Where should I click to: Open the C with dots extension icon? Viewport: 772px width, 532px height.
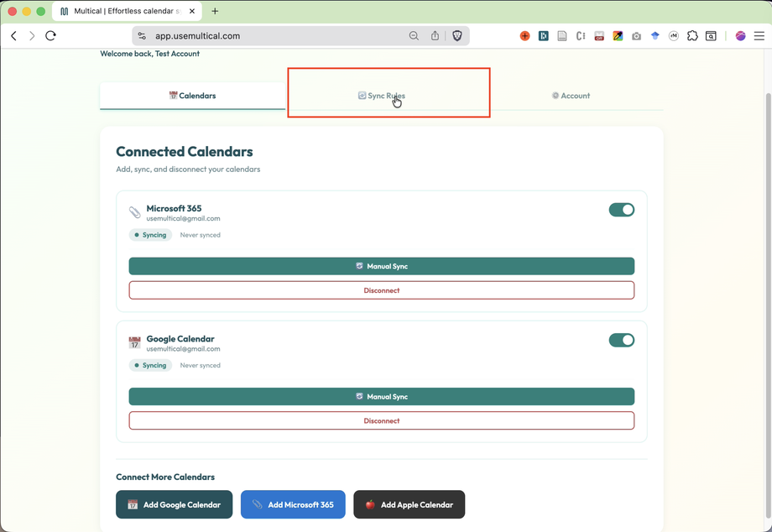pos(581,36)
